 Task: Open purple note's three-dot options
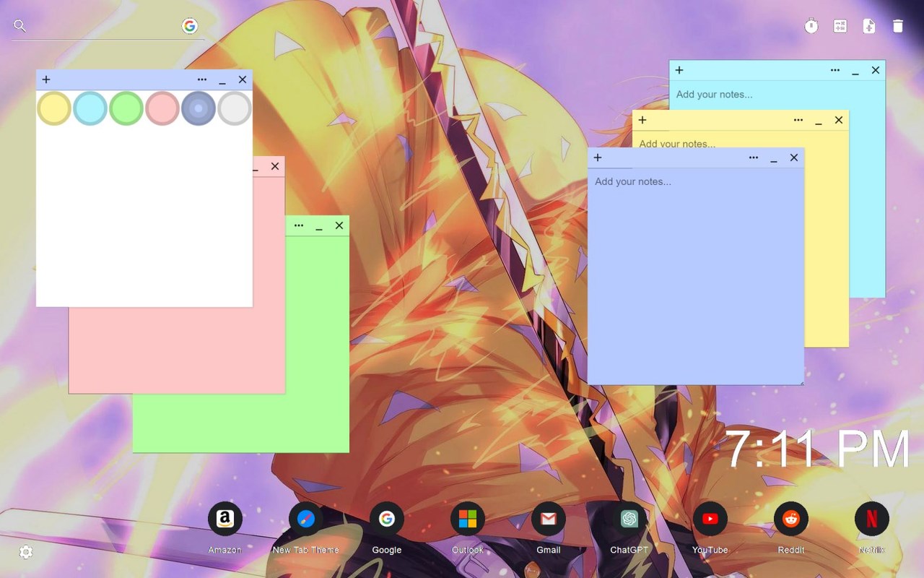[x=754, y=158]
